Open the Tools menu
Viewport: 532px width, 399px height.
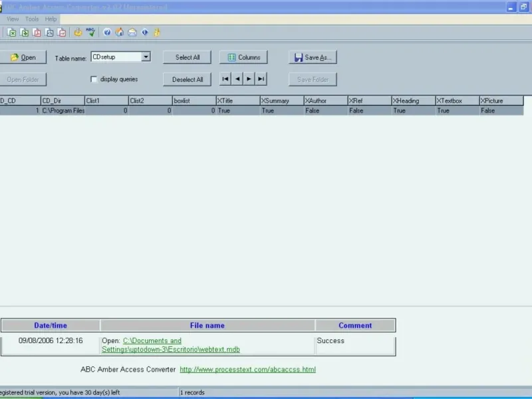[32, 19]
